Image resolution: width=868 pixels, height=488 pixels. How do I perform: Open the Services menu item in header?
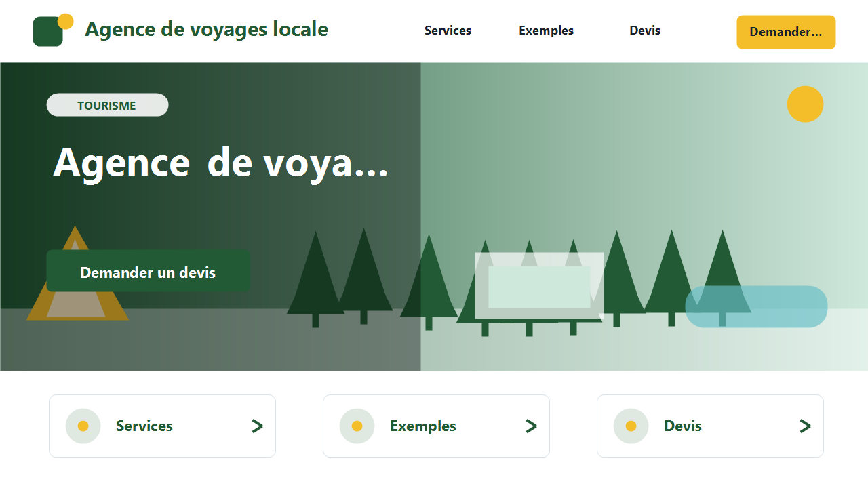tap(448, 30)
